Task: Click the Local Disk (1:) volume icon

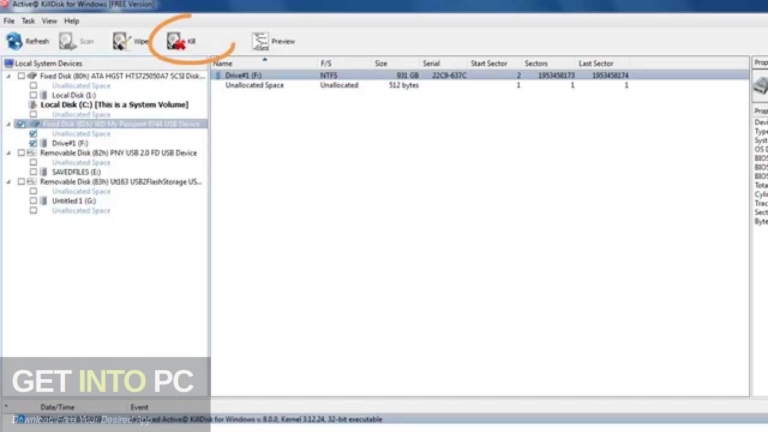Action: point(44,95)
